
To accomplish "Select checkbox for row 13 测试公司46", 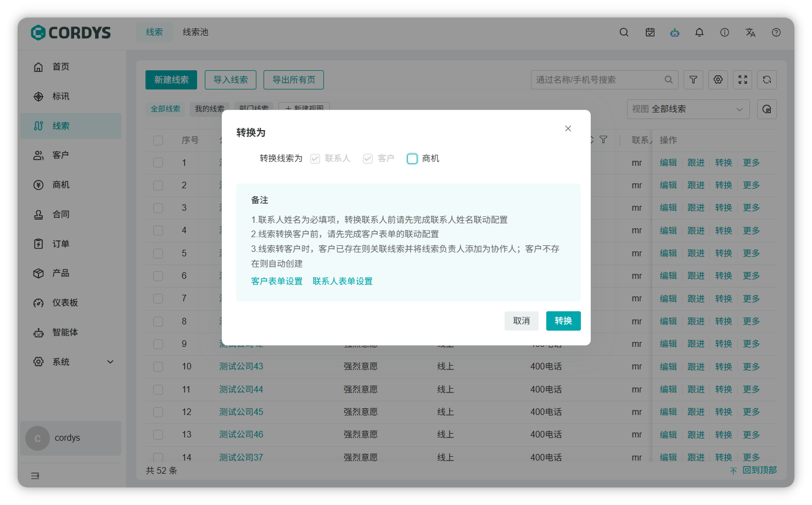I will pos(158,435).
